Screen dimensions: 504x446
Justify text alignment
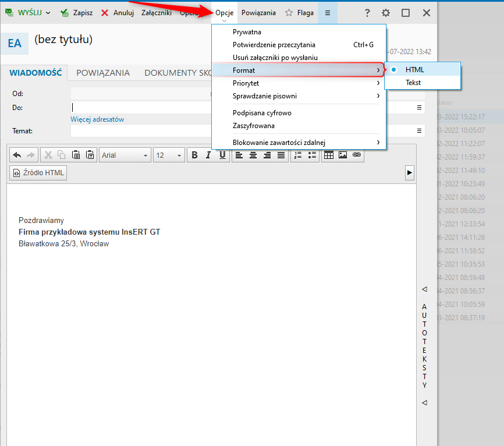[281, 155]
